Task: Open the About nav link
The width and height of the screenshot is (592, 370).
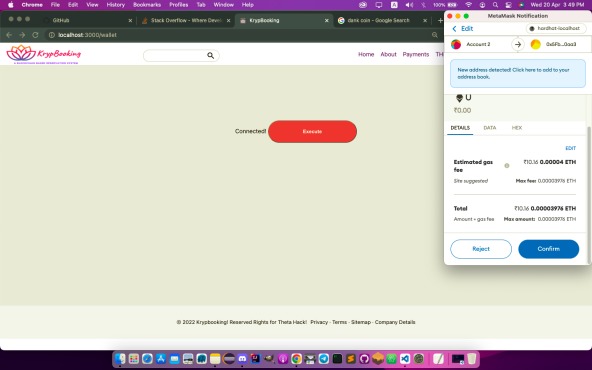Action: [x=388, y=54]
